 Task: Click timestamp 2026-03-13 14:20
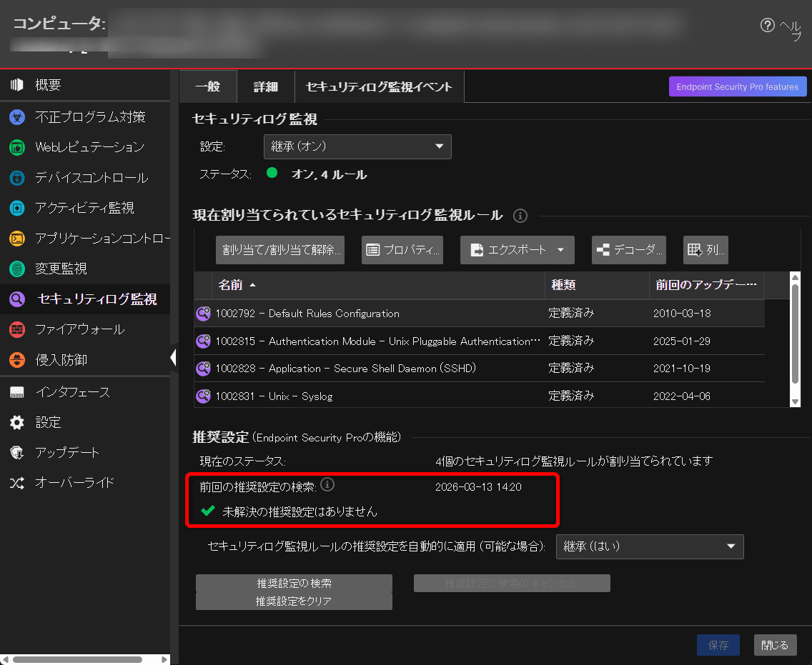pos(478,487)
